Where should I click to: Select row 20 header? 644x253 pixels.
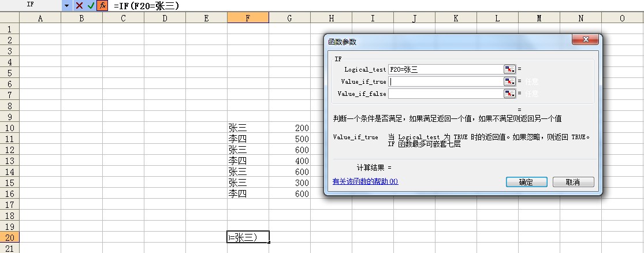point(9,237)
